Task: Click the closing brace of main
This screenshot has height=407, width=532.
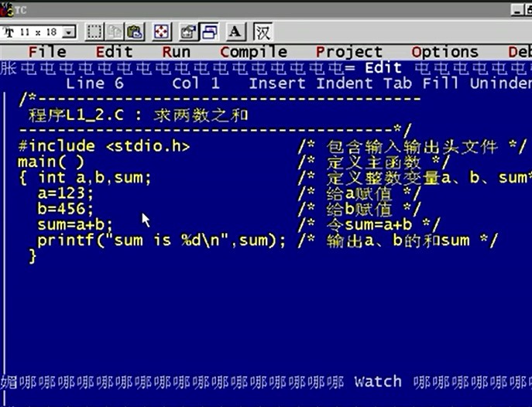Action: click(x=33, y=256)
